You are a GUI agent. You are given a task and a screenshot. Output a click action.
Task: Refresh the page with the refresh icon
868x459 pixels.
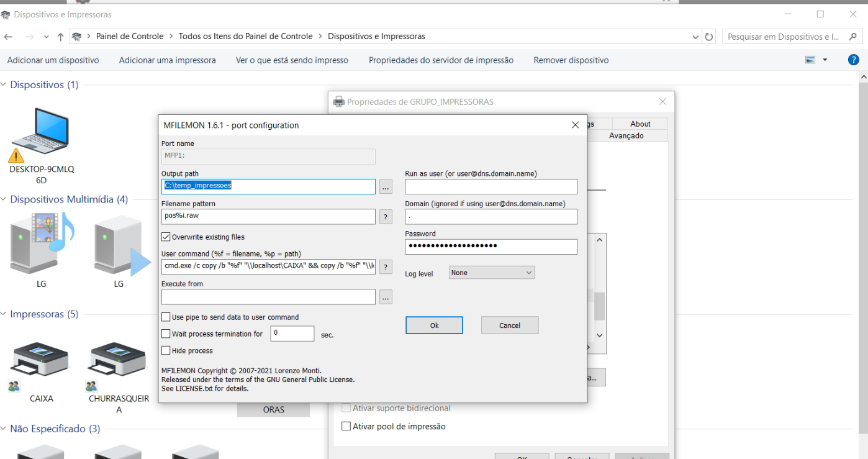coord(708,36)
